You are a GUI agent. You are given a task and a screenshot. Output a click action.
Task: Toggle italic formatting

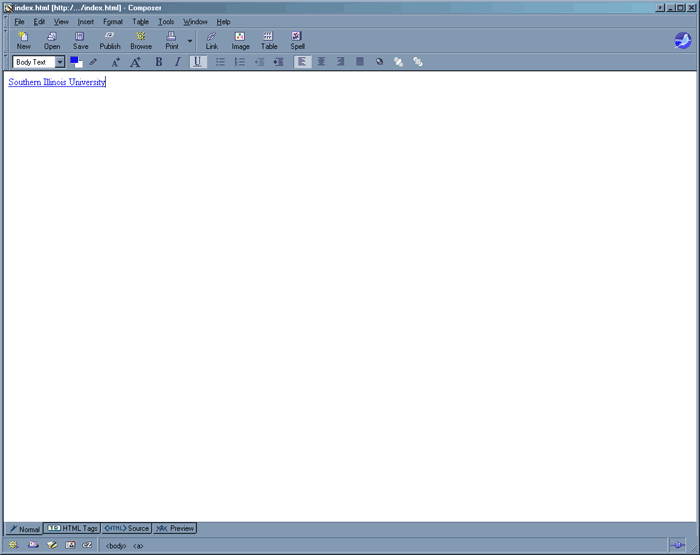pos(178,62)
